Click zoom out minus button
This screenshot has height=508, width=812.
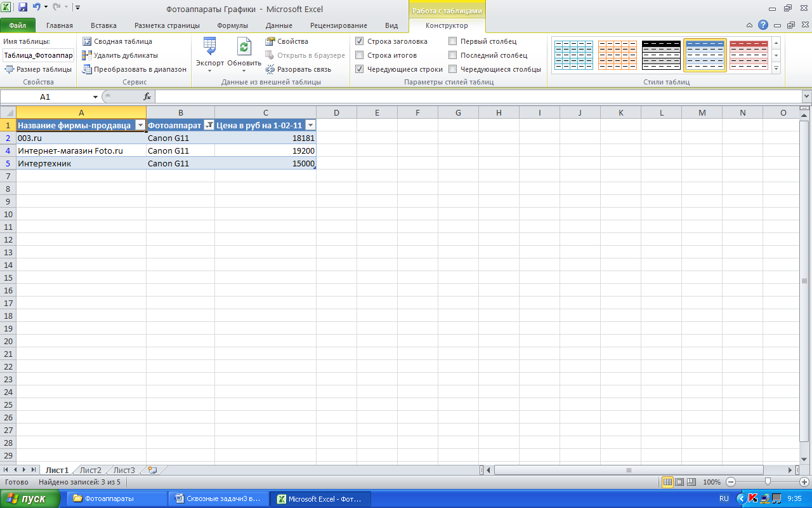tap(731, 482)
